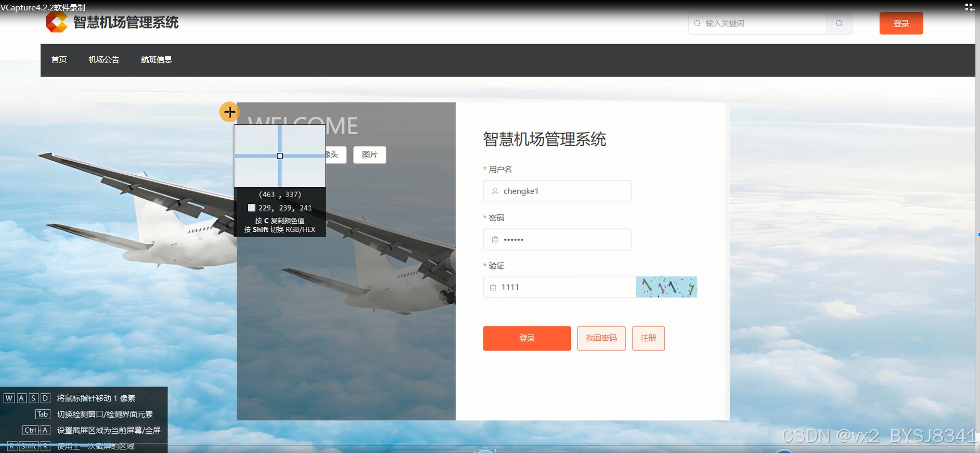Refresh the captcha image
Screen dimensions: 980x453
coord(667,287)
